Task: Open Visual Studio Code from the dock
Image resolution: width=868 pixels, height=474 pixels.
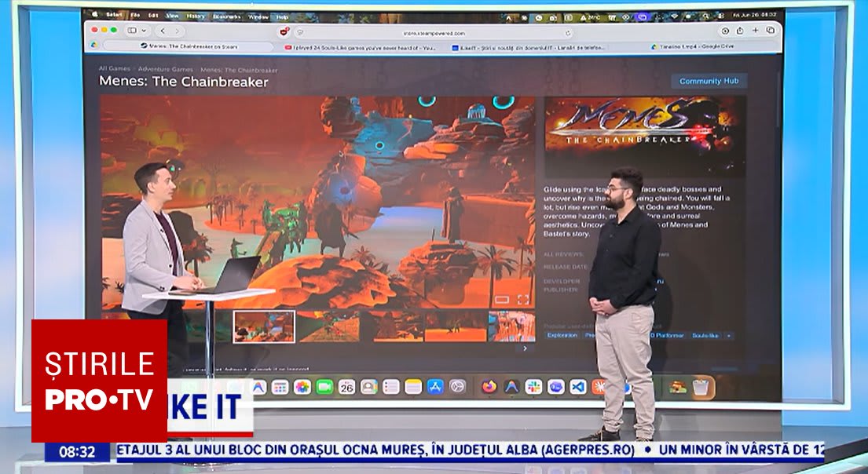Action: click(578, 387)
